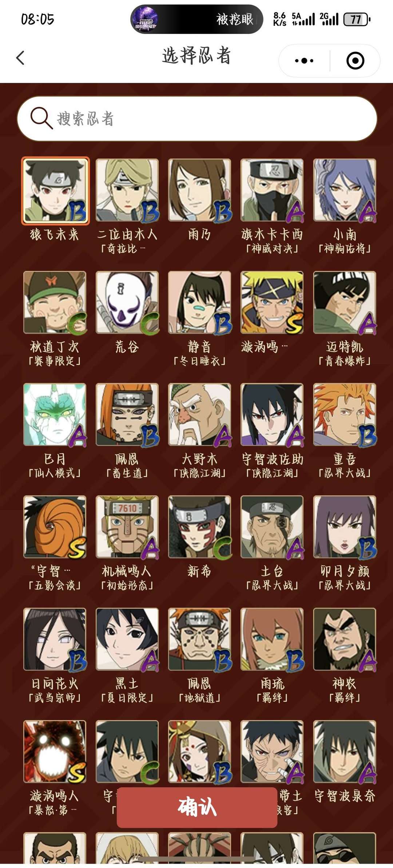Go back with the left arrow
The image size is (393, 868).
pyautogui.click(x=20, y=58)
